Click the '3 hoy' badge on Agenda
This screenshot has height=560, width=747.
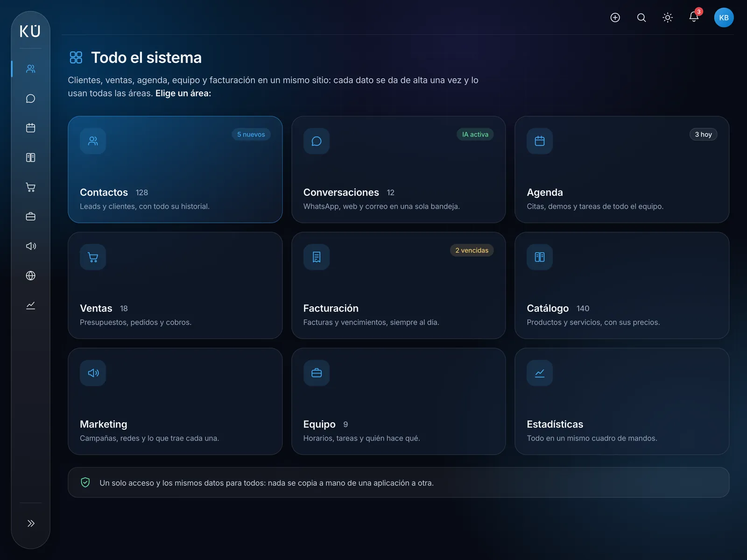[x=703, y=135]
